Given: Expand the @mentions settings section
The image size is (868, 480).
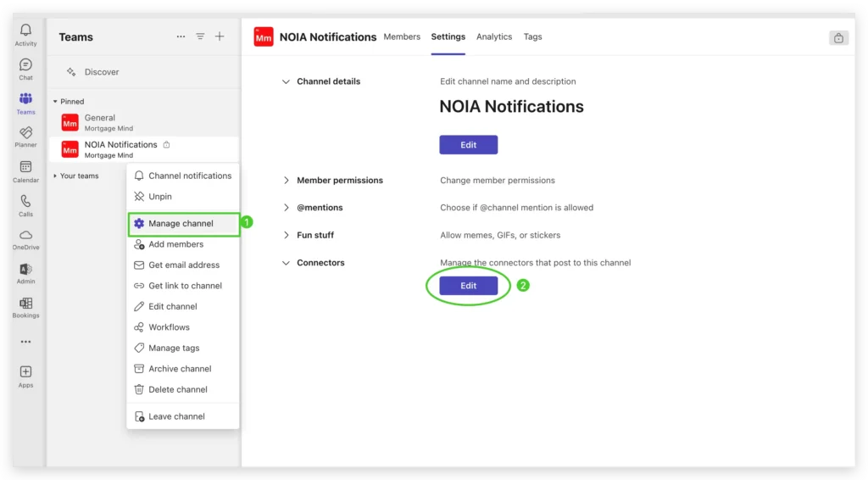Looking at the screenshot, I should click(287, 208).
